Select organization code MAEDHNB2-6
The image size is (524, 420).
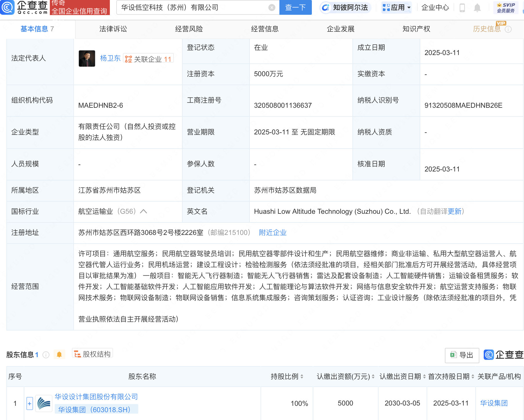101,105
